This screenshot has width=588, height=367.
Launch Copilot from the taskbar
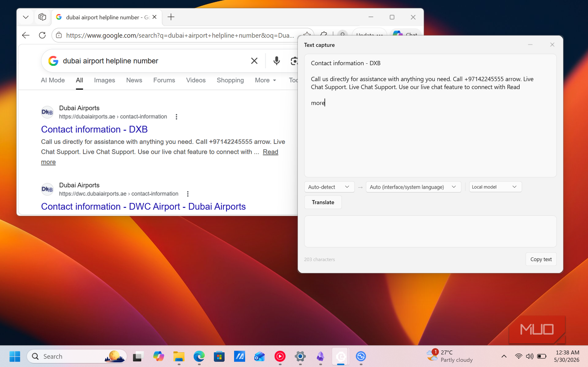point(159,356)
